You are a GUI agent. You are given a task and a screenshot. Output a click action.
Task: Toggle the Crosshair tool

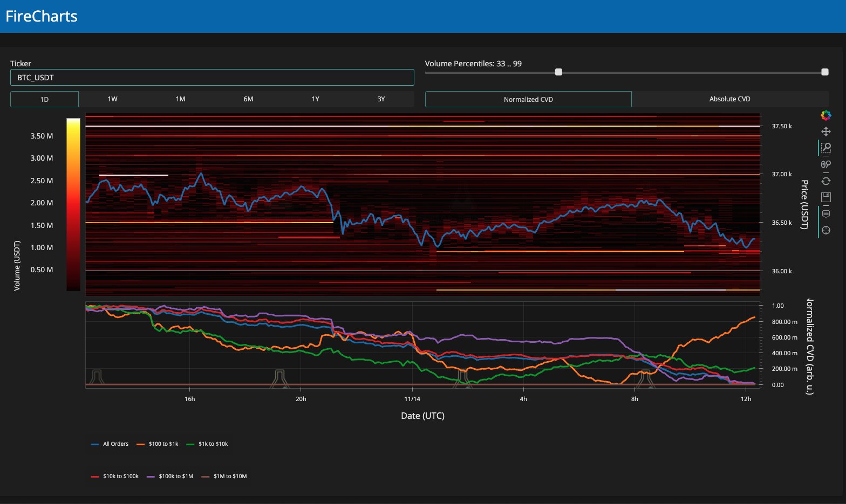pyautogui.click(x=825, y=230)
